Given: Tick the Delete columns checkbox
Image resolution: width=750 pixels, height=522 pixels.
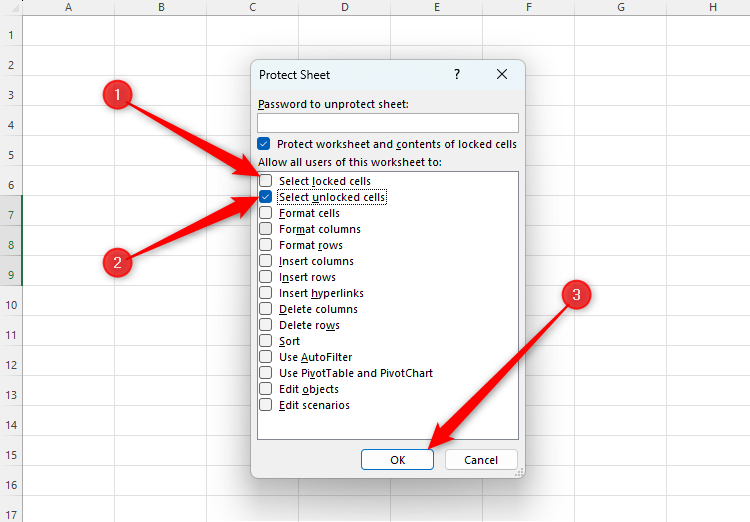Looking at the screenshot, I should [266, 309].
